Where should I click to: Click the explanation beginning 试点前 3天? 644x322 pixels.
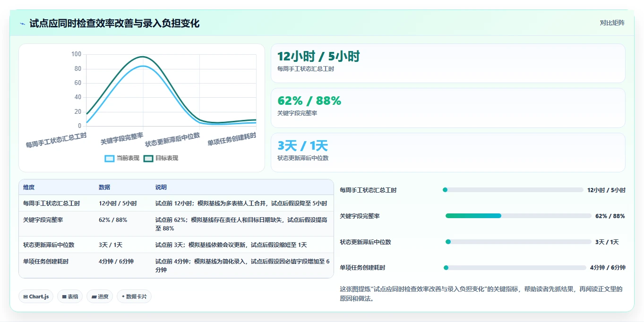point(231,245)
